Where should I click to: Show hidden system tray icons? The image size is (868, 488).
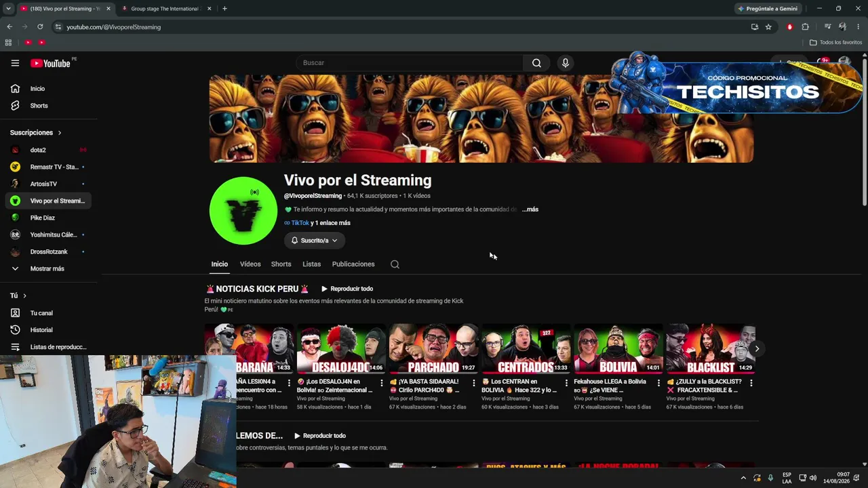tap(743, 478)
